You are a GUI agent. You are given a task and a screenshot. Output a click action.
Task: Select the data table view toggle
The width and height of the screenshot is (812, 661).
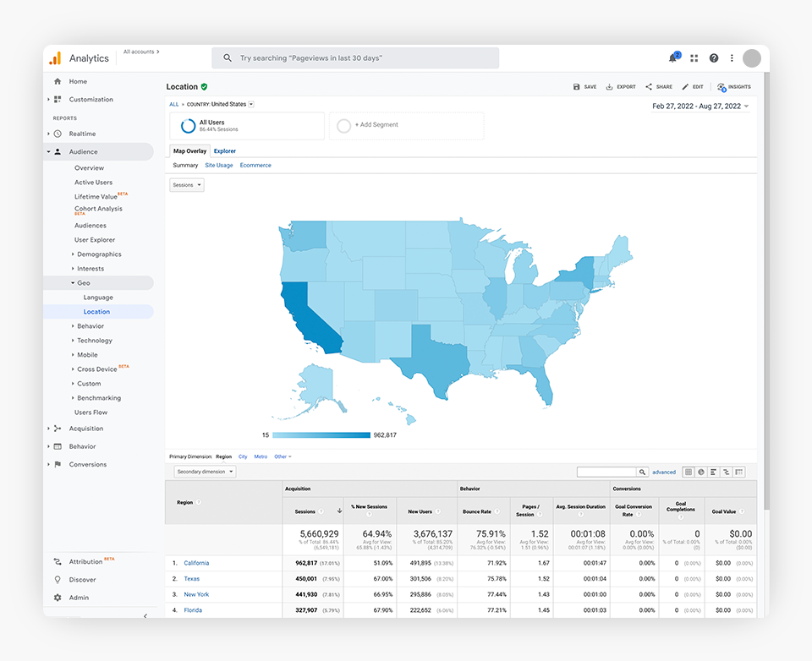tap(689, 472)
